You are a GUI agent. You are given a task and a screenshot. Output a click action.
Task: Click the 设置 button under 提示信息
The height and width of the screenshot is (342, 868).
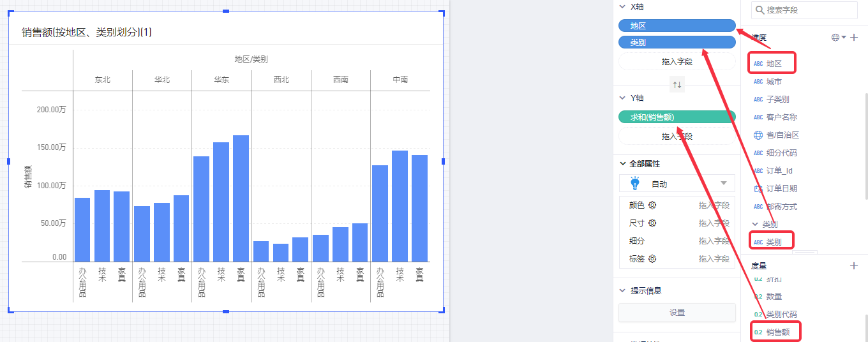(x=677, y=313)
